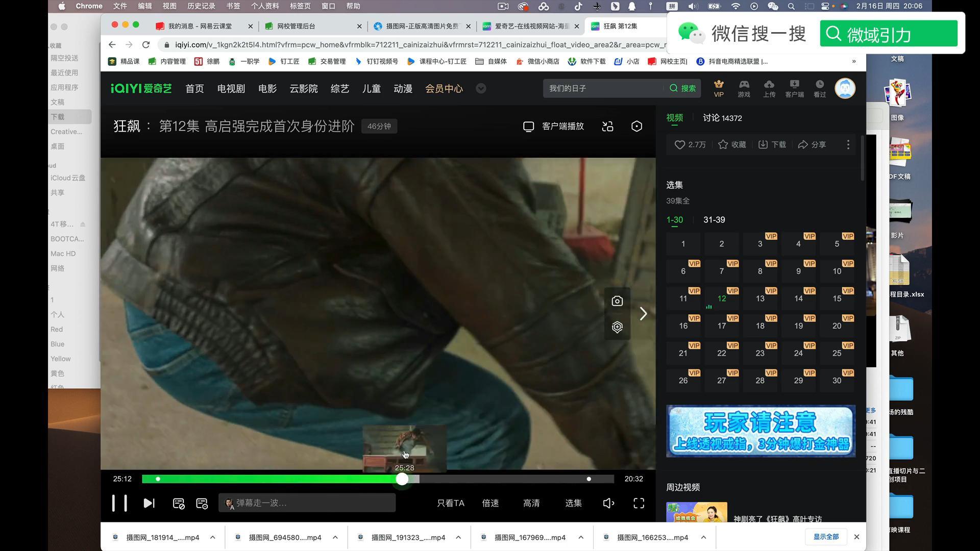Show episodes 31-39 range
Image resolution: width=980 pixels, height=551 pixels.
click(714, 220)
